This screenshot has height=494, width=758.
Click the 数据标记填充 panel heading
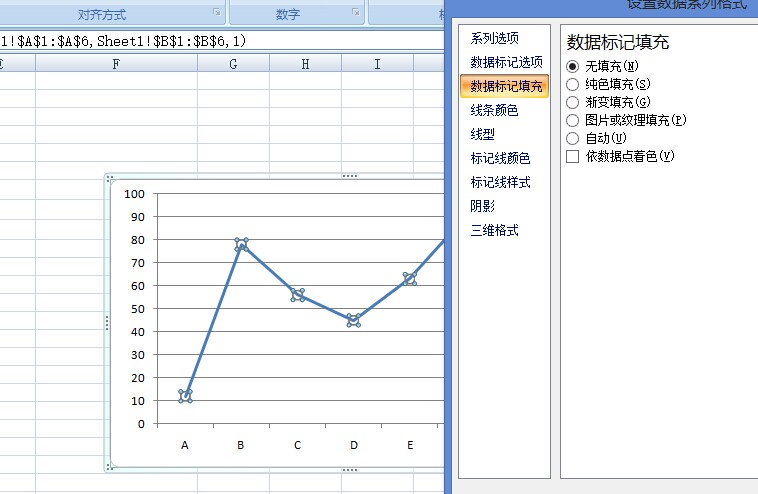618,42
